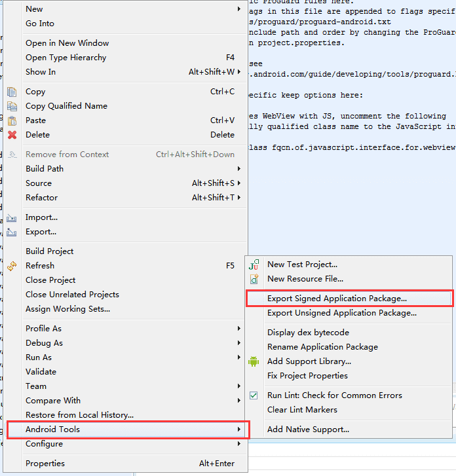Screen dimensions: 456x476
Task: Click the Paste clipboard icon
Action: coord(12,120)
